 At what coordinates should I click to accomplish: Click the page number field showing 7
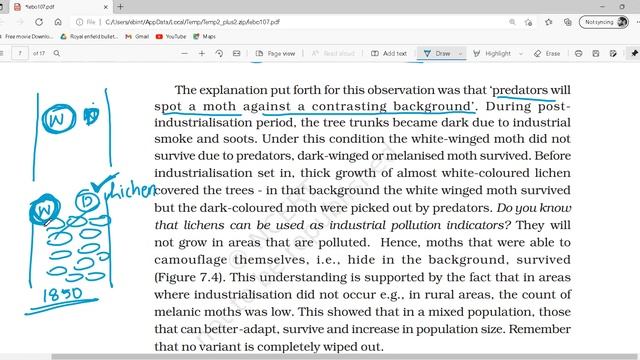pyautogui.click(x=20, y=53)
